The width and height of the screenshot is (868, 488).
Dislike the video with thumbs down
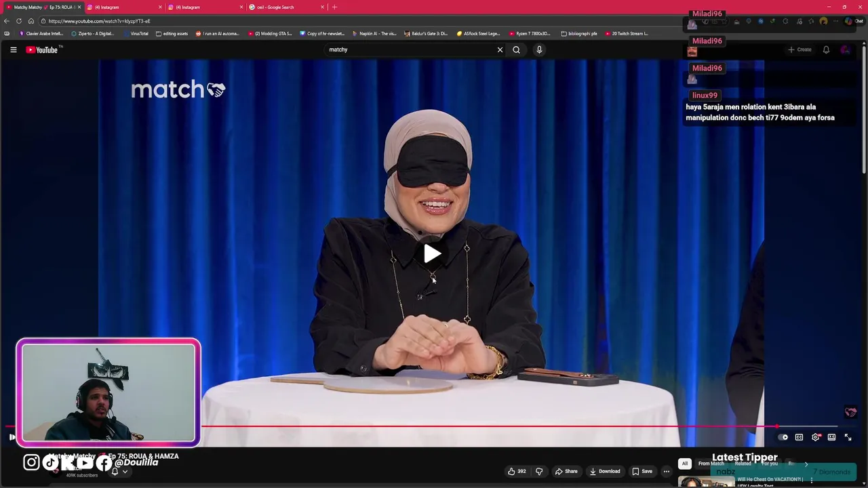(539, 471)
